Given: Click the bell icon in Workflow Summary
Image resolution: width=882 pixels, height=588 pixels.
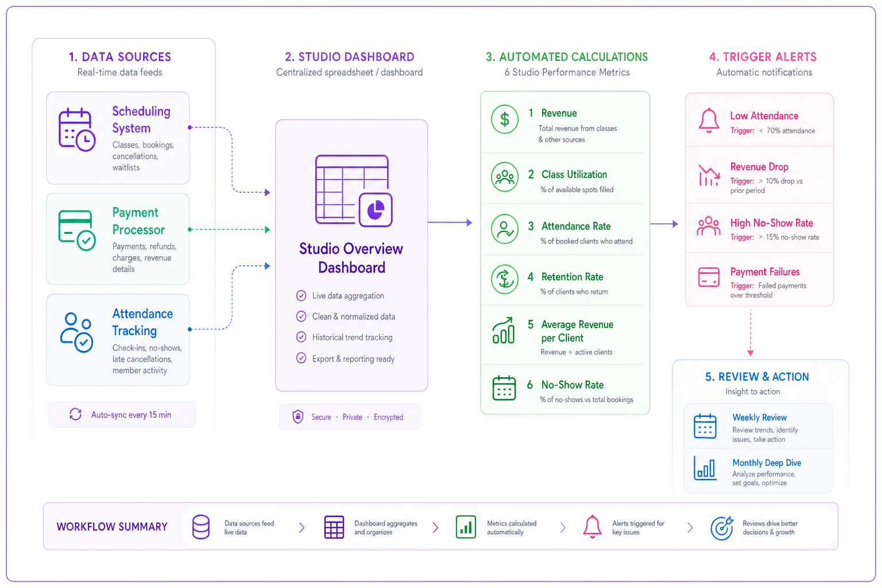Looking at the screenshot, I should 592,527.
